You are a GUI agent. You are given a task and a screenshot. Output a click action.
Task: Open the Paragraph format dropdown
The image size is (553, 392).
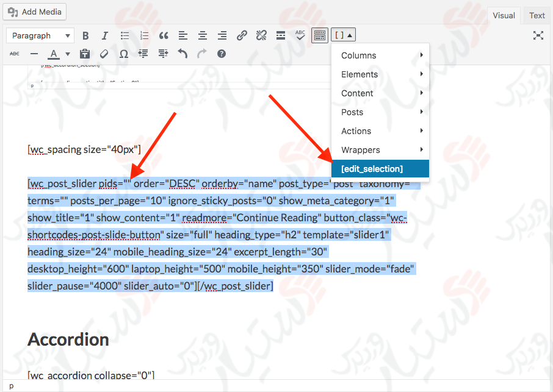pos(40,35)
